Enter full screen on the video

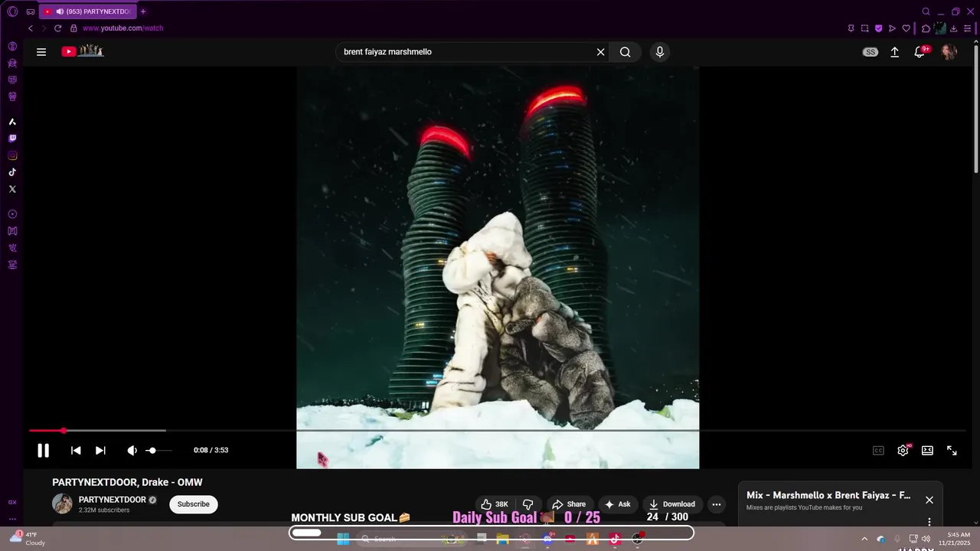tap(952, 451)
